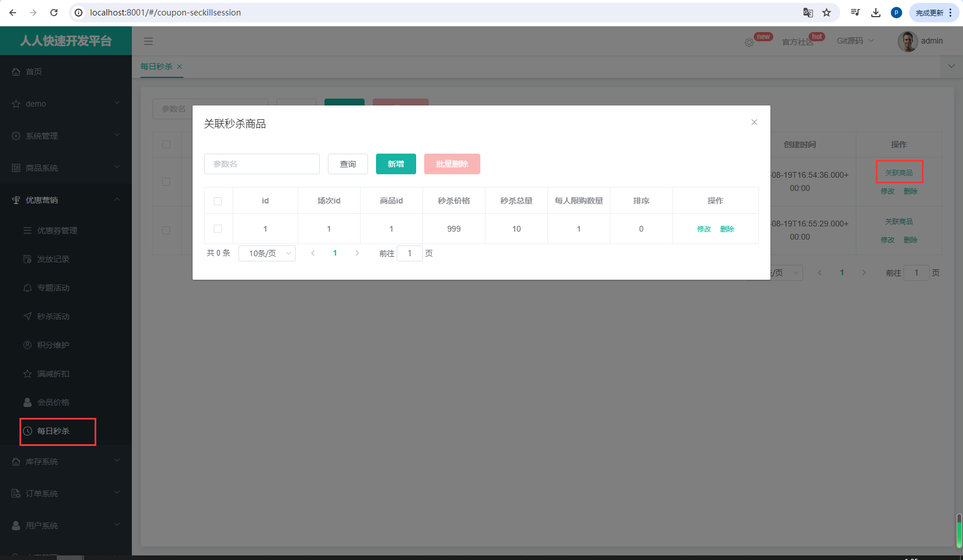This screenshot has height=560, width=963.
Task: Click the admin user avatar
Action: click(907, 41)
